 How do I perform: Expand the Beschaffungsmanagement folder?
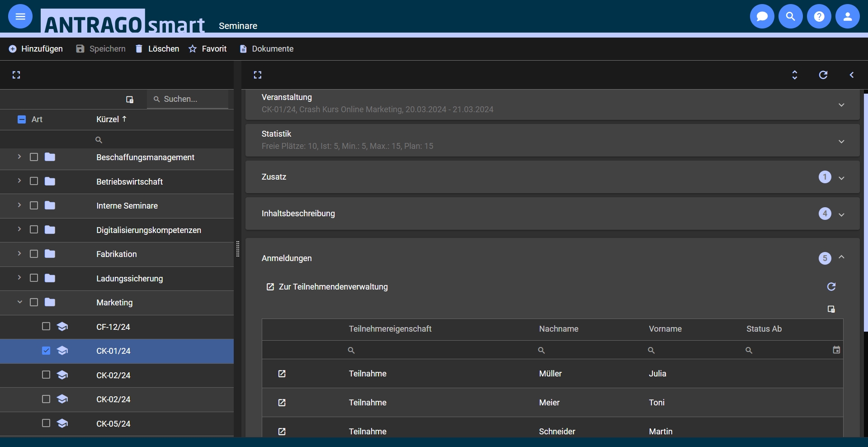point(19,157)
